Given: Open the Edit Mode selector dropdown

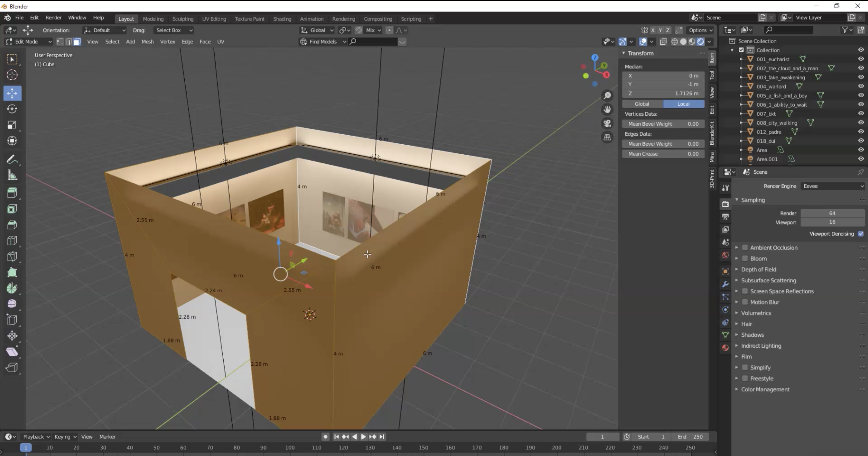Looking at the screenshot, I should click(x=29, y=41).
